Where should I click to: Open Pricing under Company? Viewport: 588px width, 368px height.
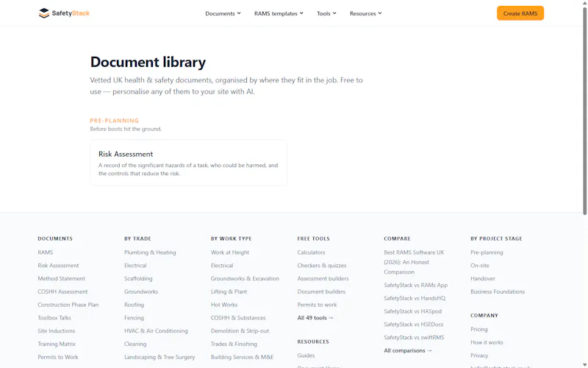point(479,329)
